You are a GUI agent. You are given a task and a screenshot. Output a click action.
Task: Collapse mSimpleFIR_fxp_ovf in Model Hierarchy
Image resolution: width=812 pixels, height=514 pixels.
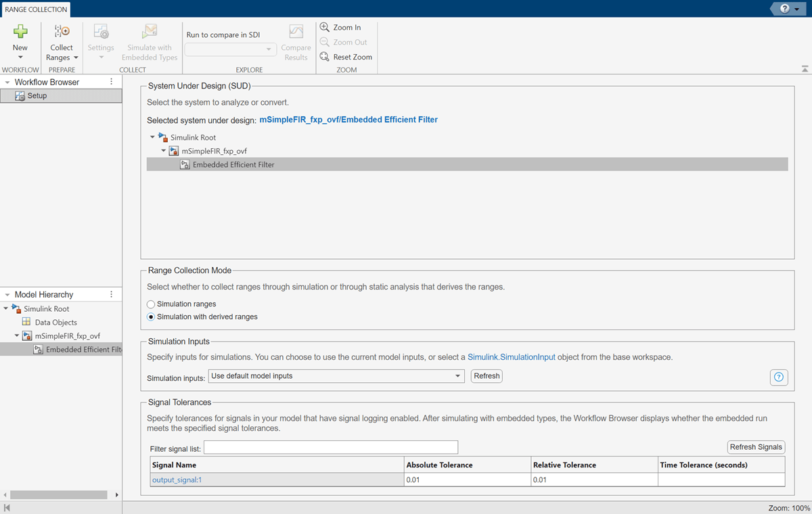point(17,336)
